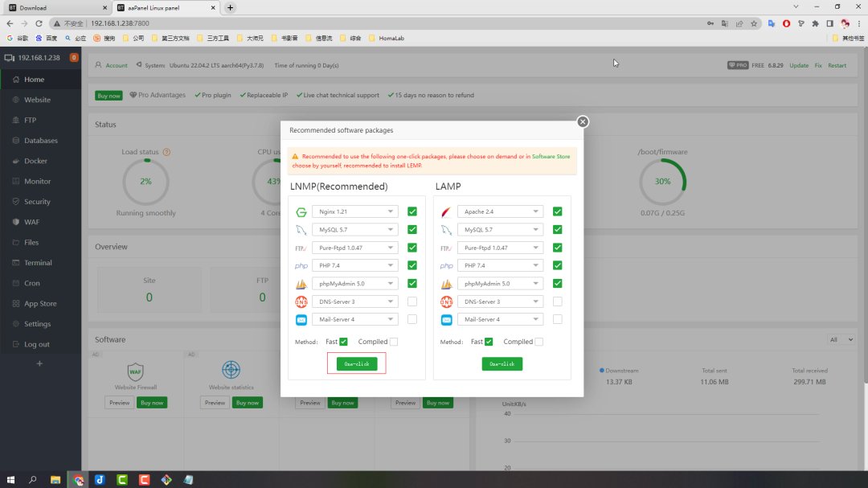Open the Apache 2.4 version dropdown

[500, 211]
